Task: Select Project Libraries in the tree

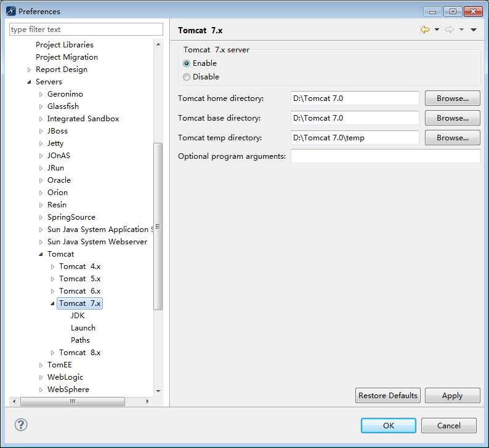Action: [65, 44]
